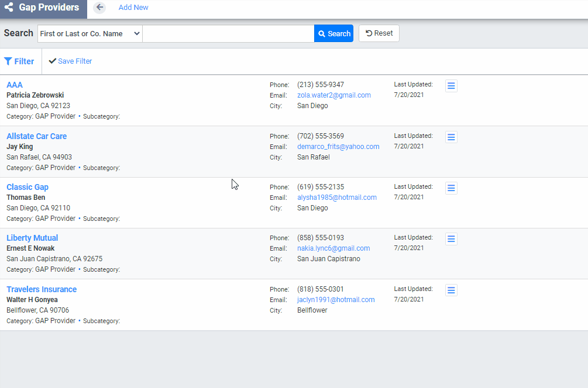The width and height of the screenshot is (588, 388).
Task: Open the hamburger menu for Travelers Insurance
Action: (451, 290)
